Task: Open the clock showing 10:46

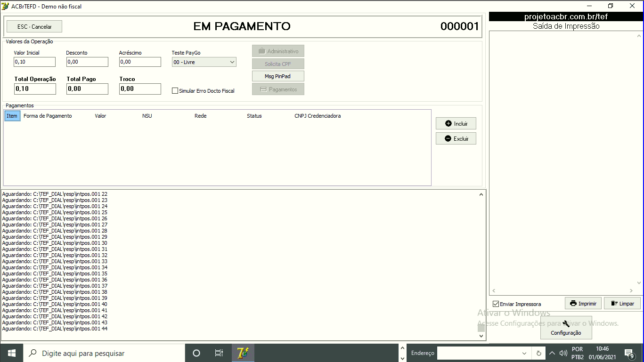Action: [x=602, y=353]
